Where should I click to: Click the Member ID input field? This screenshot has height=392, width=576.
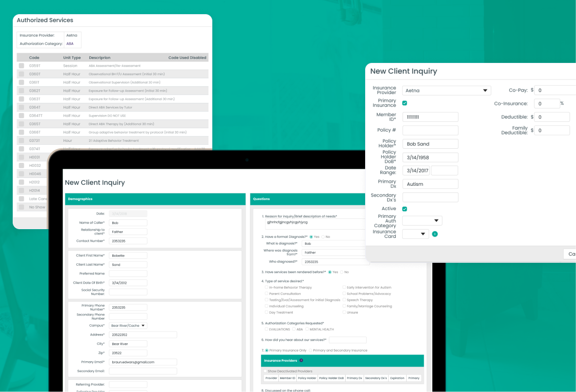click(430, 117)
